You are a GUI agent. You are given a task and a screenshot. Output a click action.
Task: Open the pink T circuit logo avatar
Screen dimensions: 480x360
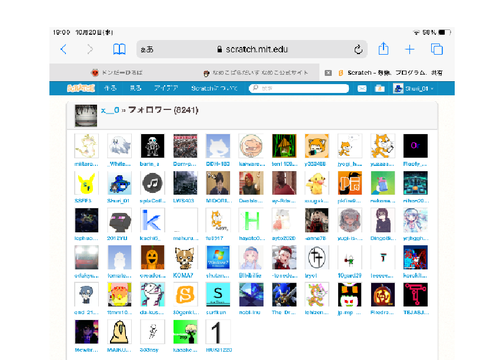(415, 295)
